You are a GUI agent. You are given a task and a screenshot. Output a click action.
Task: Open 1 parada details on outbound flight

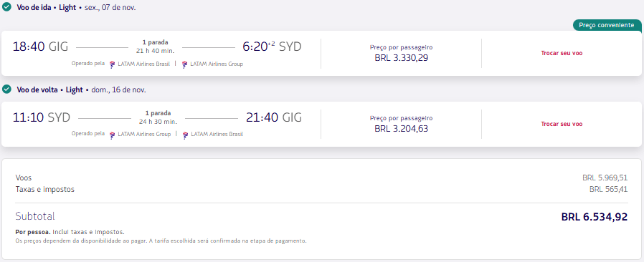click(x=155, y=42)
